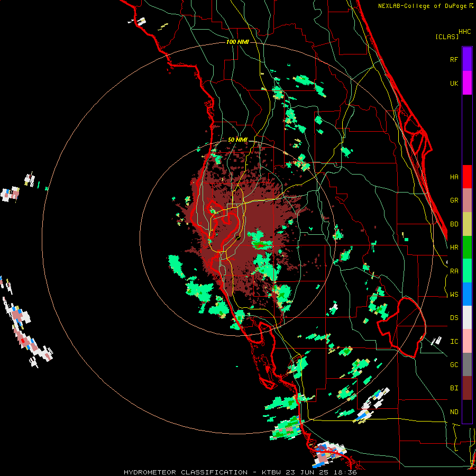476x476 pixels.
Task: Click the purple RF legend color swatch
Action: pyautogui.click(x=467, y=59)
